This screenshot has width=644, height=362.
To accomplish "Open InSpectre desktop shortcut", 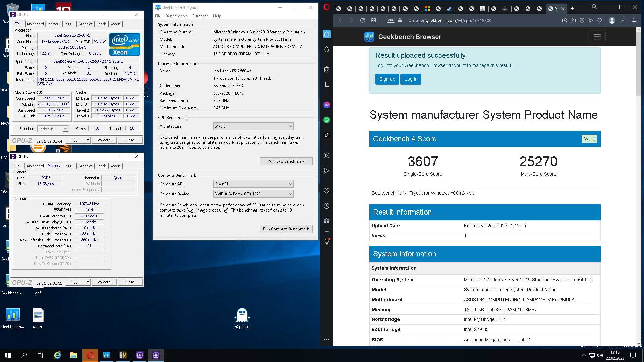I will coord(242,318).
